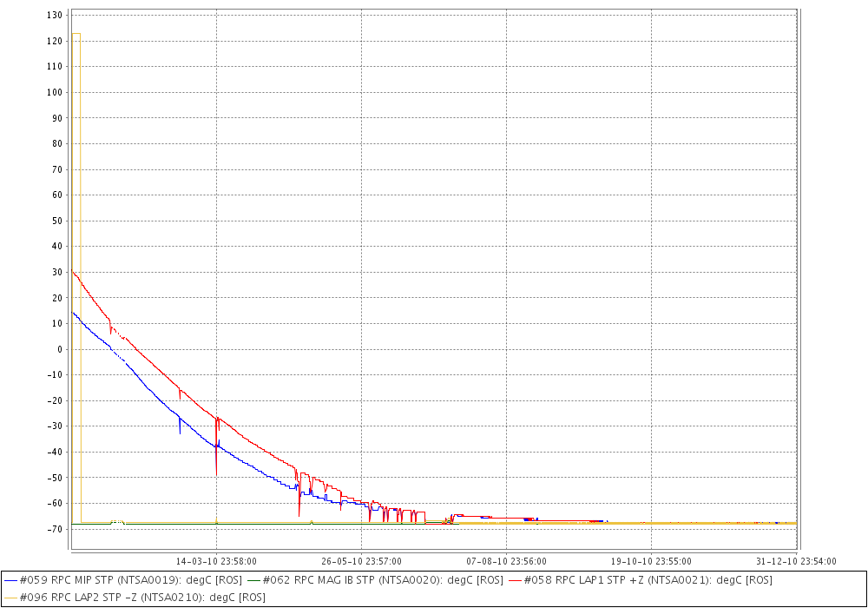
Task: Click y-axis value 130
Action: click(54, 15)
